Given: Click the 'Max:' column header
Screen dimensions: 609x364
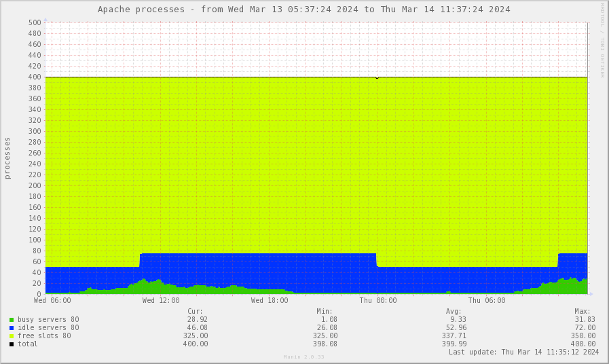Looking at the screenshot, I should 583,311.
